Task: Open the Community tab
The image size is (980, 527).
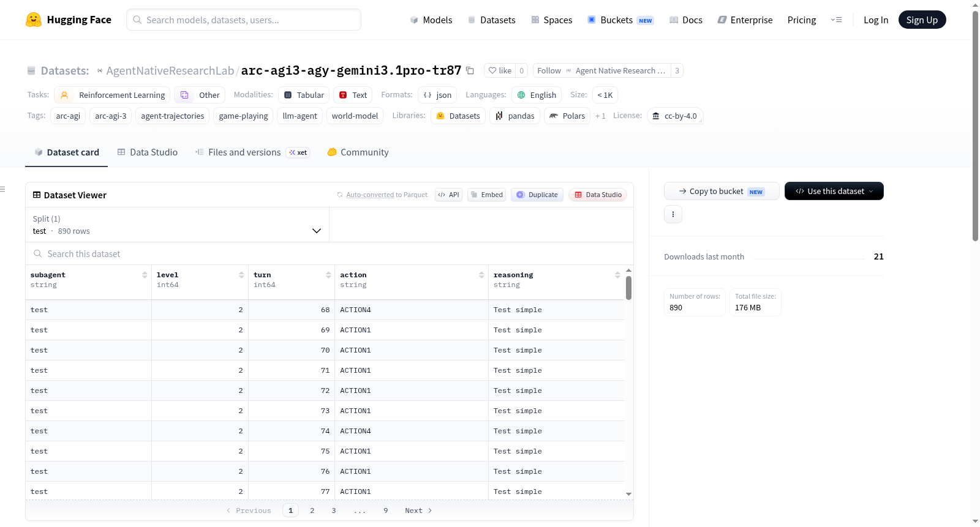Action: [358, 152]
